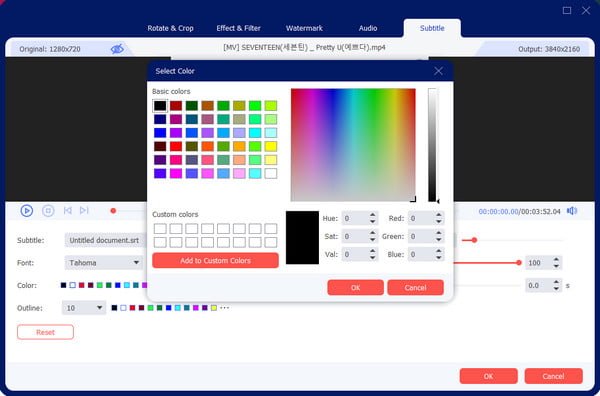Expand the Outline width dropdown
Screen dimensions: 600x396
tap(84, 308)
